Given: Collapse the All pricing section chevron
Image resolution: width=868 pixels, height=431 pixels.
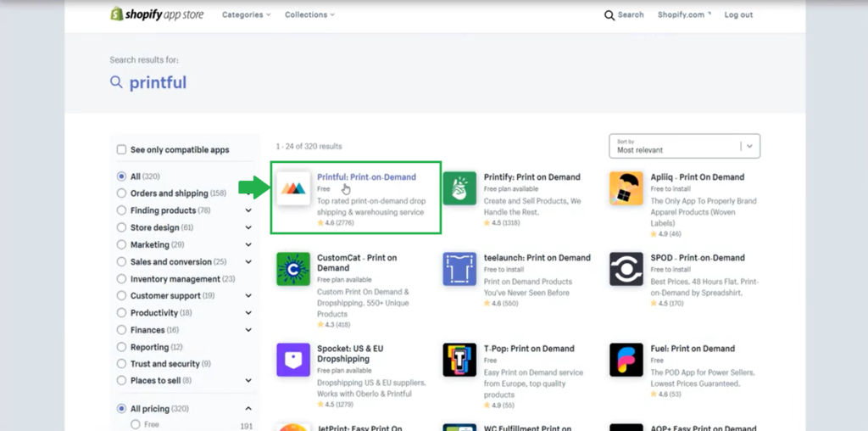Looking at the screenshot, I should [x=248, y=409].
